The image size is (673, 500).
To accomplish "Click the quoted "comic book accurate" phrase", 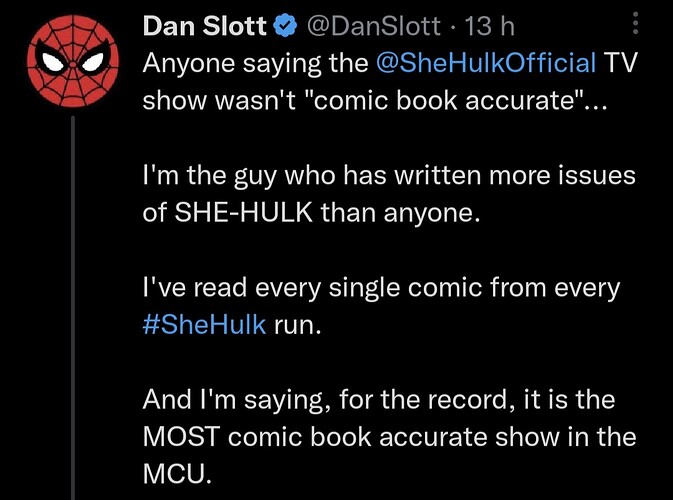I will [445, 100].
